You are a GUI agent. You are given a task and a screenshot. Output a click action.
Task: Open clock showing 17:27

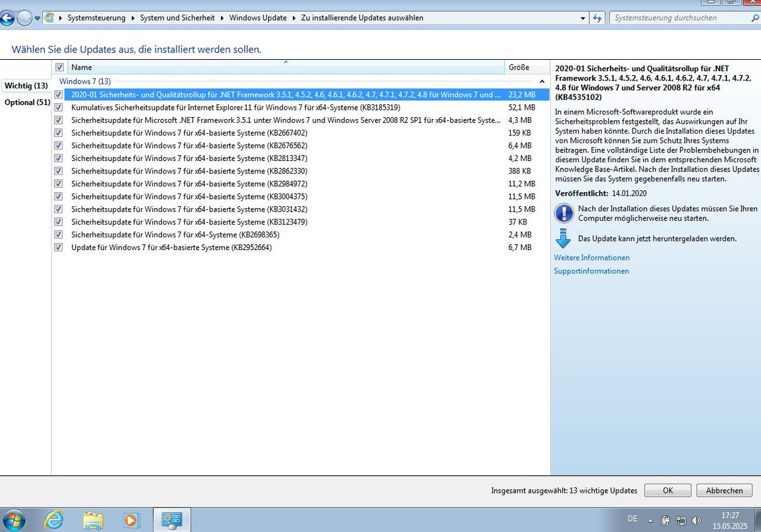coord(730,520)
